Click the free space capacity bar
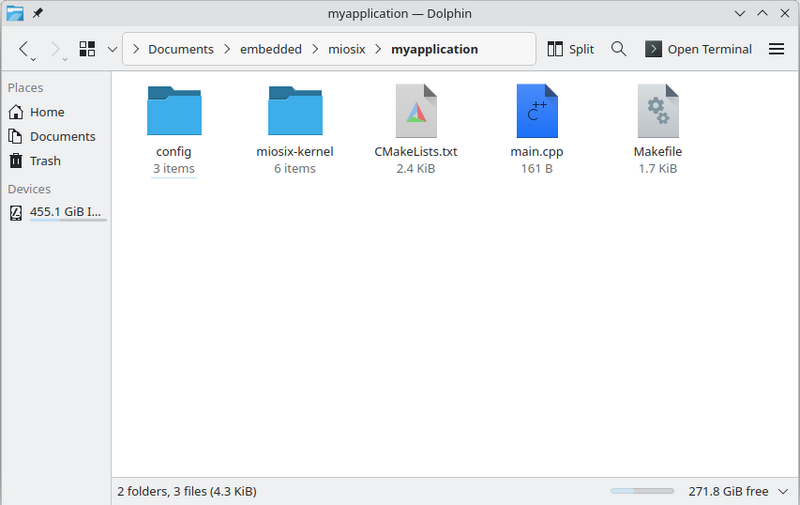Image resolution: width=800 pixels, height=505 pixels. 642,491
